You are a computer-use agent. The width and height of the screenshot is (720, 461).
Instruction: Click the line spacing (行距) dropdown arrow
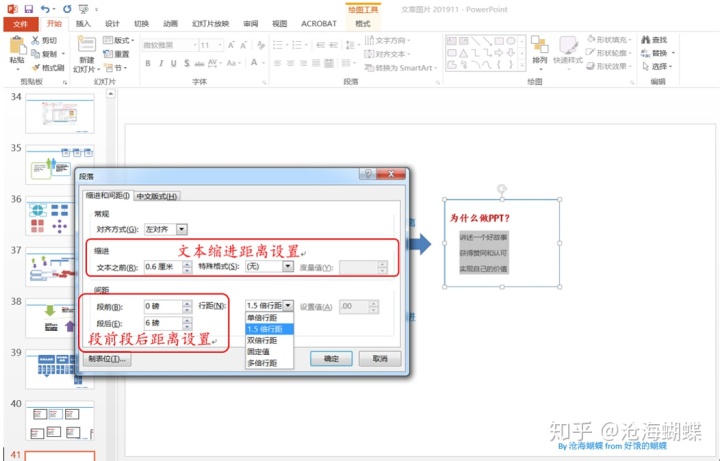coord(288,305)
